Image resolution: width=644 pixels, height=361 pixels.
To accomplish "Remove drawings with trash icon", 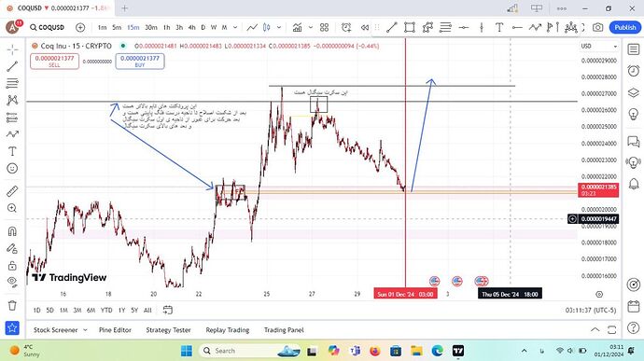I will [x=12, y=306].
